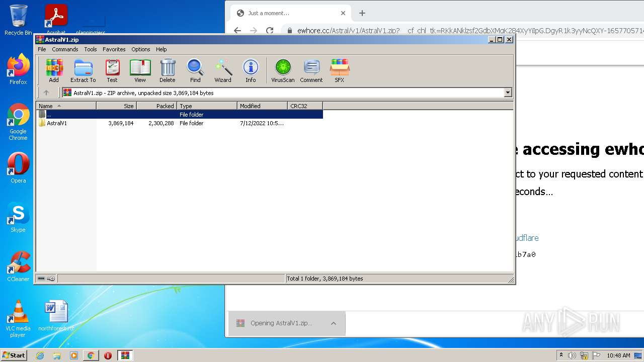
Task: Expand the Chrome download item chevron
Action: (333, 323)
